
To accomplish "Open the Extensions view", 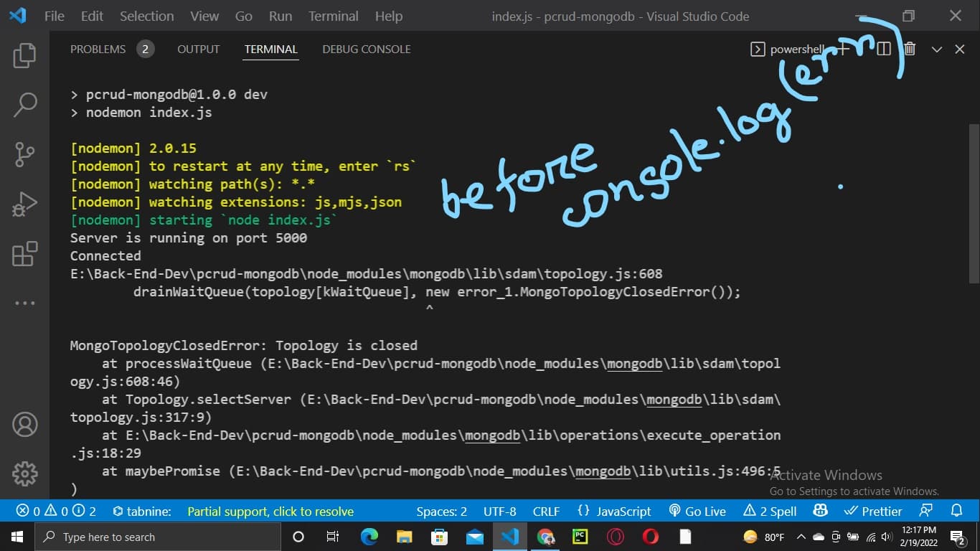I will tap(24, 254).
